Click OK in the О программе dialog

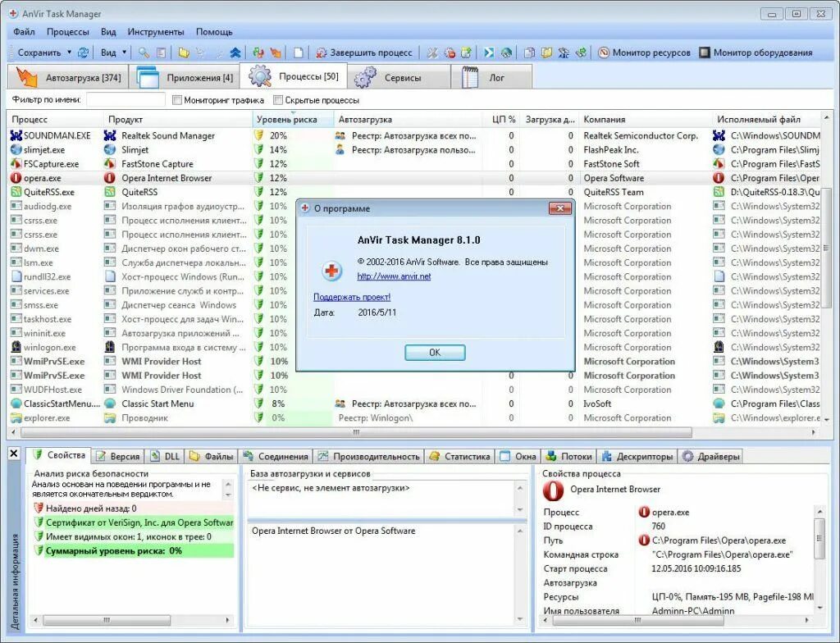[435, 353]
